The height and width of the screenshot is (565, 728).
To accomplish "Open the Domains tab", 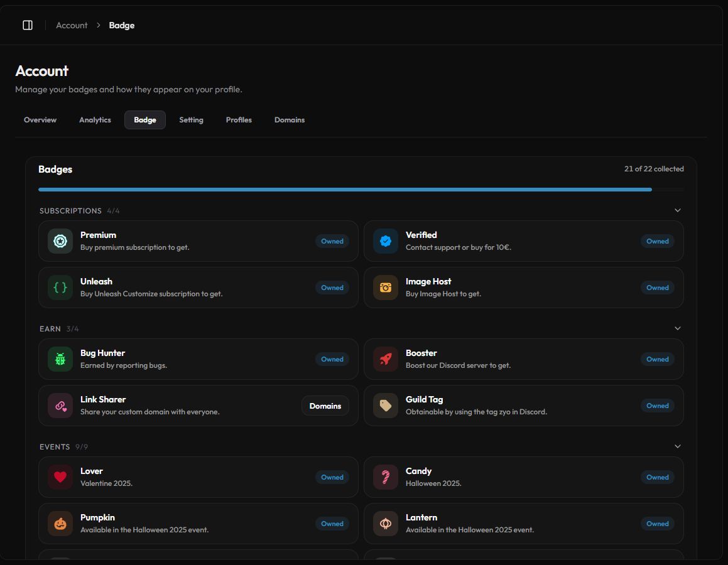I will point(289,120).
